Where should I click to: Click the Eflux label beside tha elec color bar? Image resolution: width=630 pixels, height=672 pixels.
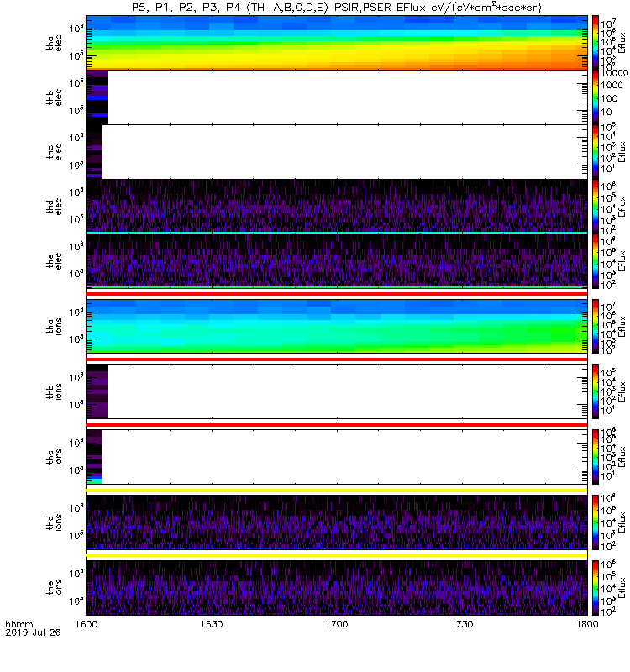tap(622, 43)
